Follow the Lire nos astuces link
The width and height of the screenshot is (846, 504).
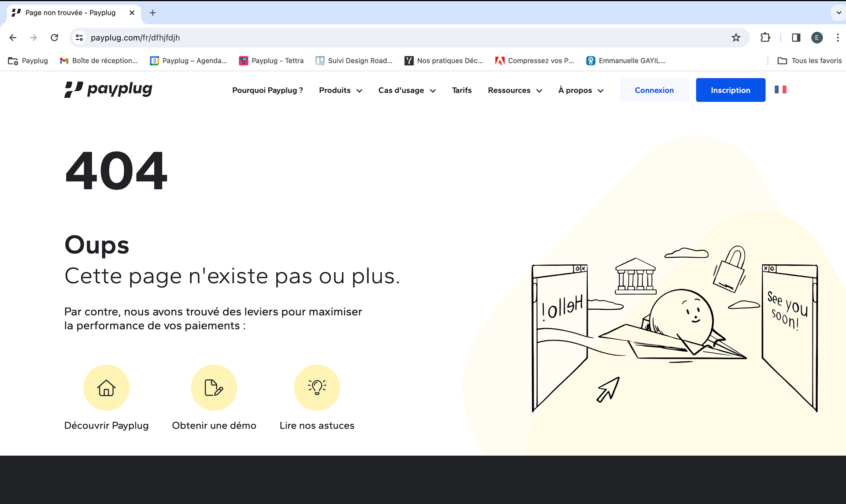pyautogui.click(x=317, y=426)
